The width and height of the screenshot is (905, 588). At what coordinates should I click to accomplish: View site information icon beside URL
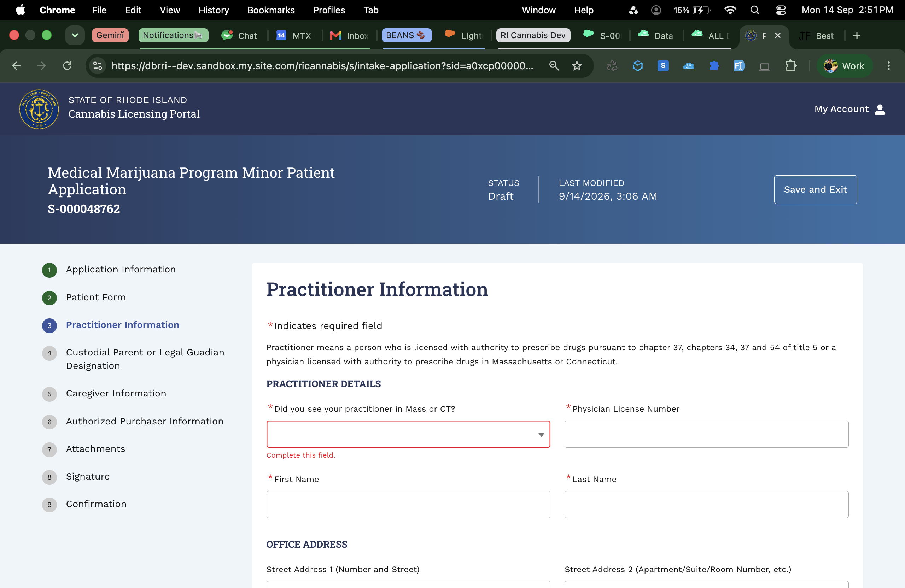(x=98, y=66)
